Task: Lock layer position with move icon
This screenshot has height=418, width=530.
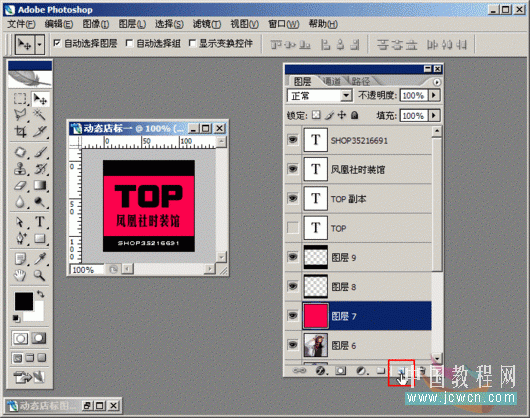Action: click(342, 115)
